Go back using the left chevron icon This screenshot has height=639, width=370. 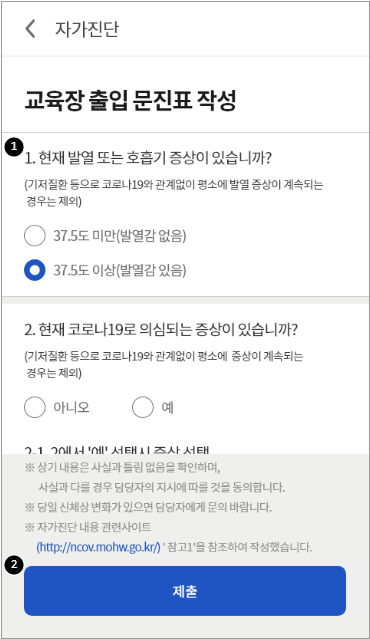30,29
